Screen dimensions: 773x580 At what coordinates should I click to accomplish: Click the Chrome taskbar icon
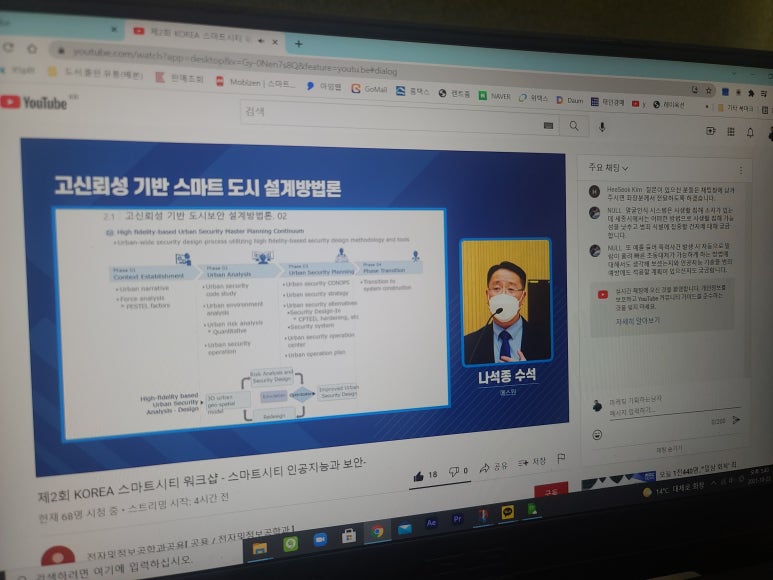coord(378,532)
